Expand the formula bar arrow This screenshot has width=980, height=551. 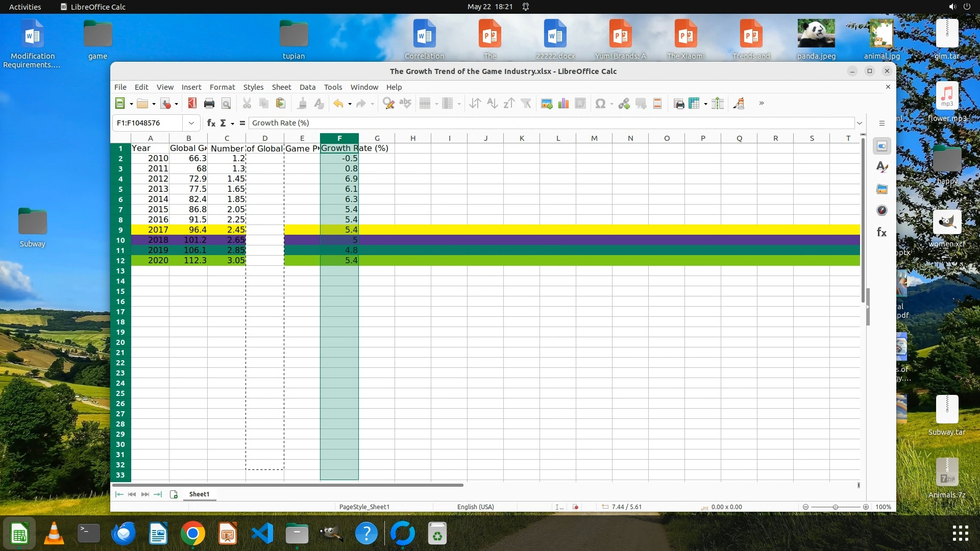[860, 123]
